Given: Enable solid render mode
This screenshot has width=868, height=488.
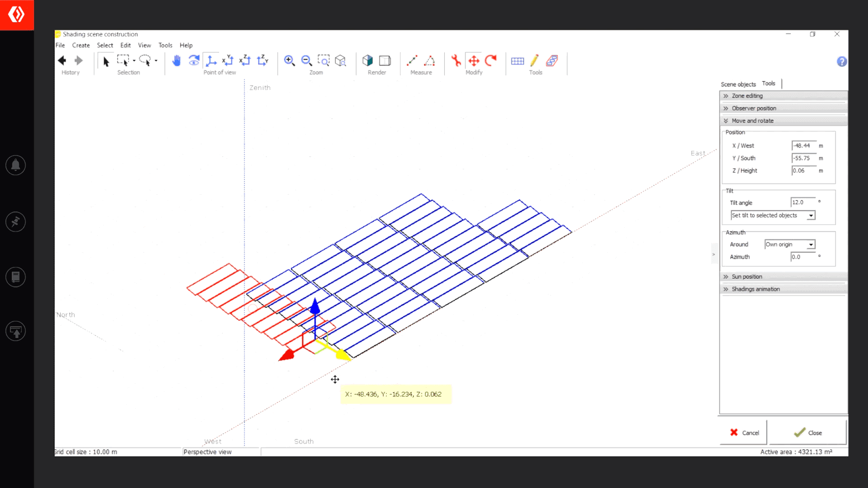Looking at the screenshot, I should point(368,60).
